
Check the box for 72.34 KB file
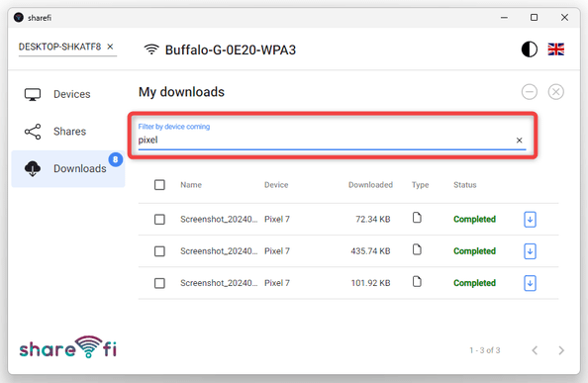click(159, 220)
